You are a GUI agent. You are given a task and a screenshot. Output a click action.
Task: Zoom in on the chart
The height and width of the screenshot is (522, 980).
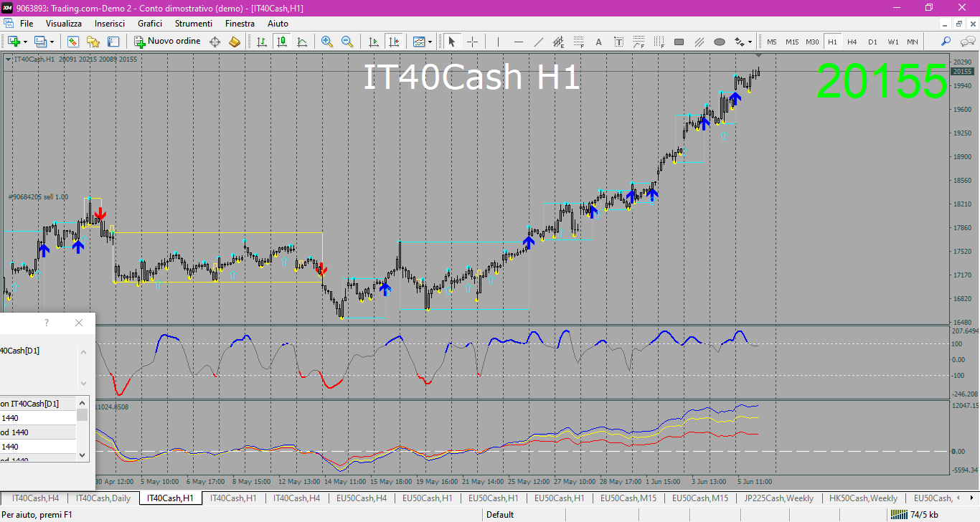point(327,42)
